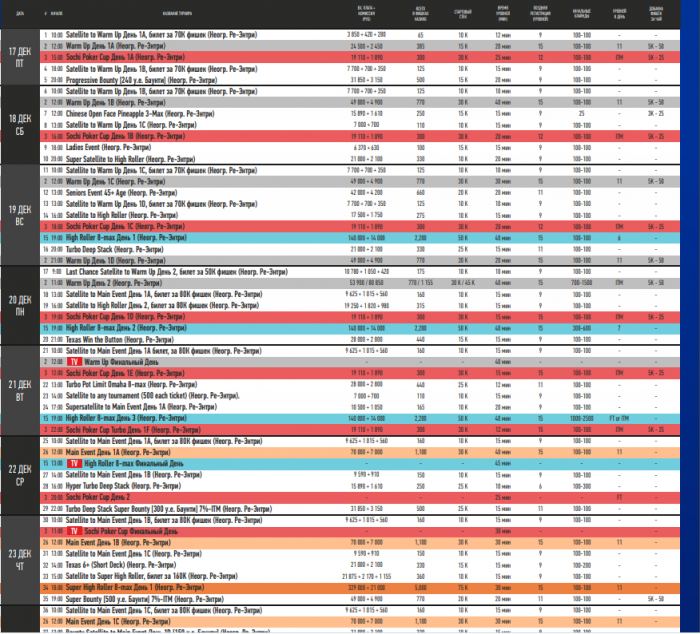The image size is (700, 634).
Task: Open the Ladies Event tournament row
Action: tap(360, 147)
